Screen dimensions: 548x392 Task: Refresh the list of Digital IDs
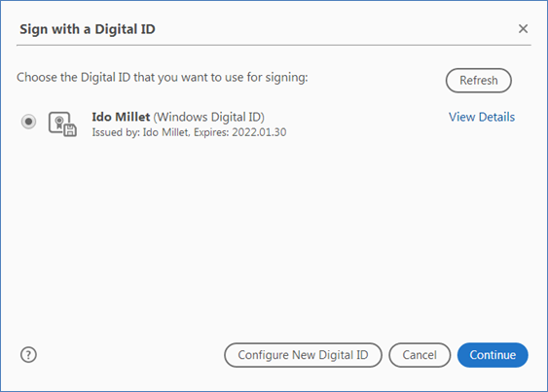click(479, 81)
